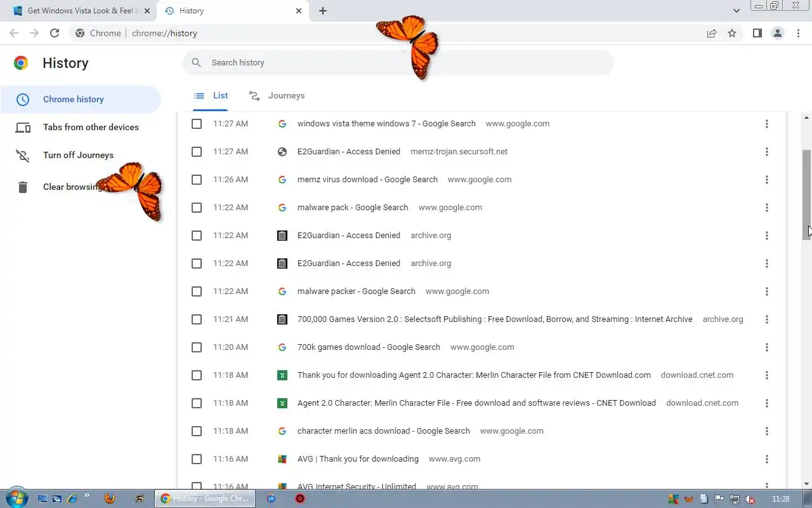Click the vertical scrollbar thumb
The width and height of the screenshot is (812, 508).
[807, 194]
